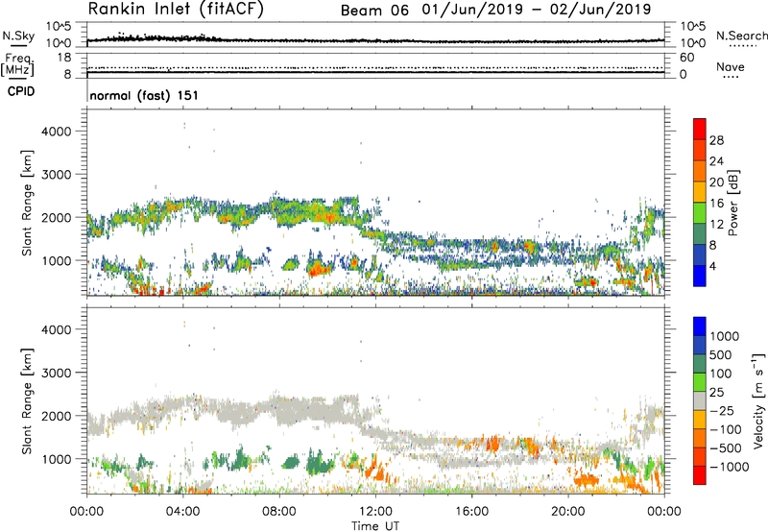The width and height of the screenshot is (768, 532).
Task: Select the 'normal (fast) 151' mode text
Action: [144, 95]
